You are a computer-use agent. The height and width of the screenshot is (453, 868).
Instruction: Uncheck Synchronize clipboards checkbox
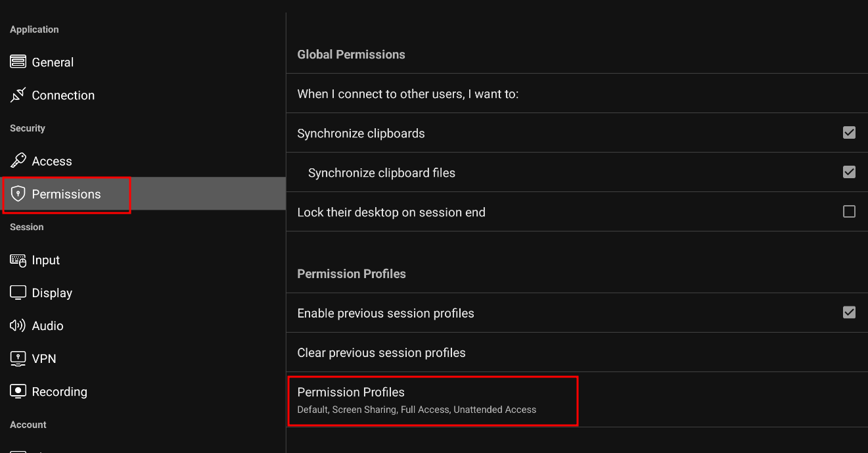click(849, 133)
